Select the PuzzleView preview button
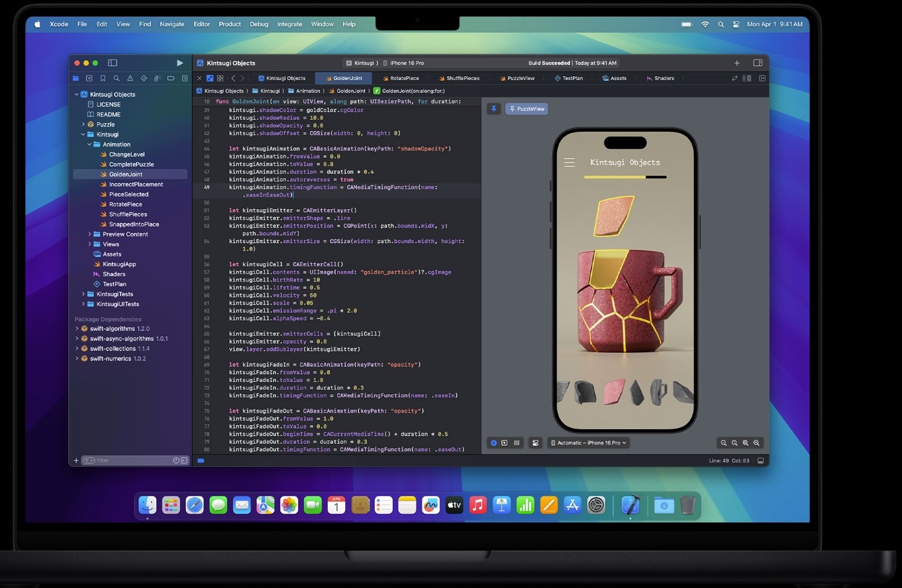 [x=526, y=109]
